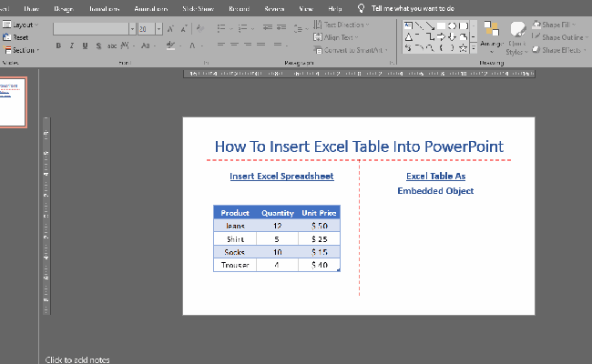Click the font size field showing 20
Image resolution: width=592 pixels, height=364 pixels.
[x=147, y=29]
